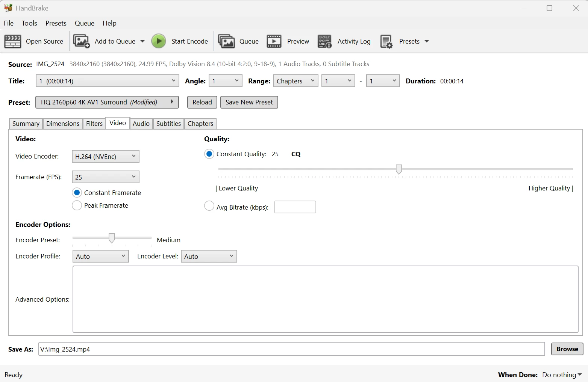Click the Avg Bitrate input field
This screenshot has height=382, width=588.
[295, 207]
